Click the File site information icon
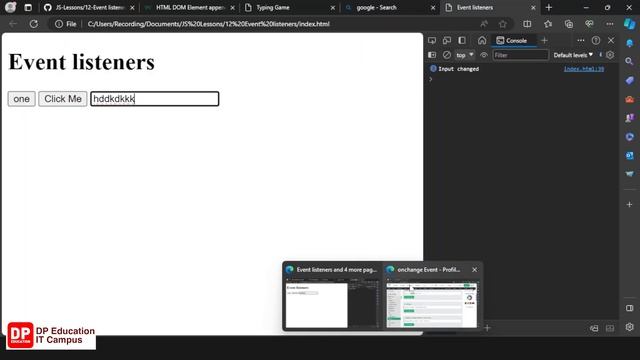Viewport: 640px width, 360px height. (66, 24)
